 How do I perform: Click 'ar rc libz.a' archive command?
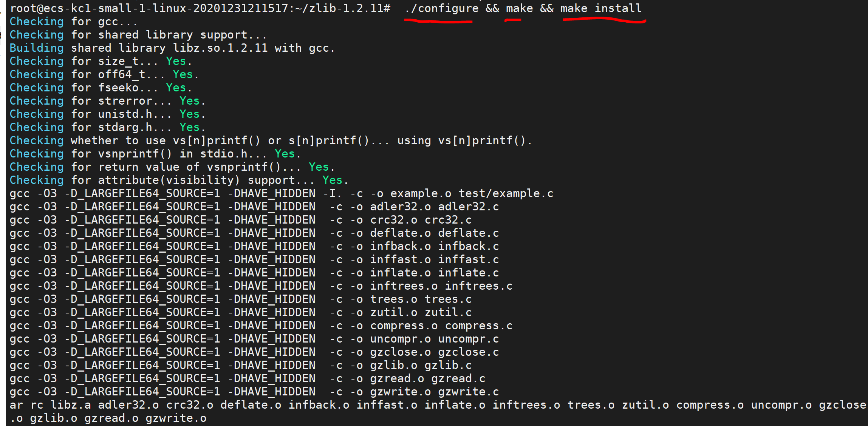(x=50, y=405)
